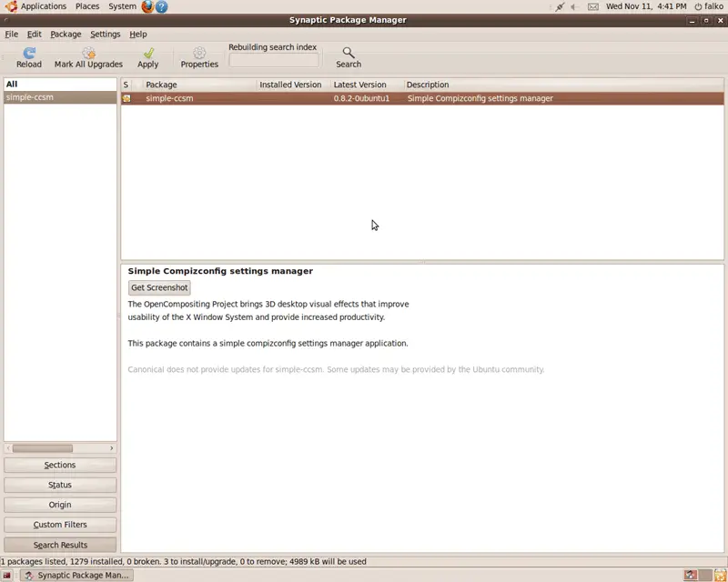The height and width of the screenshot is (582, 728).
Task: Open the Settings menu
Action: coord(105,35)
